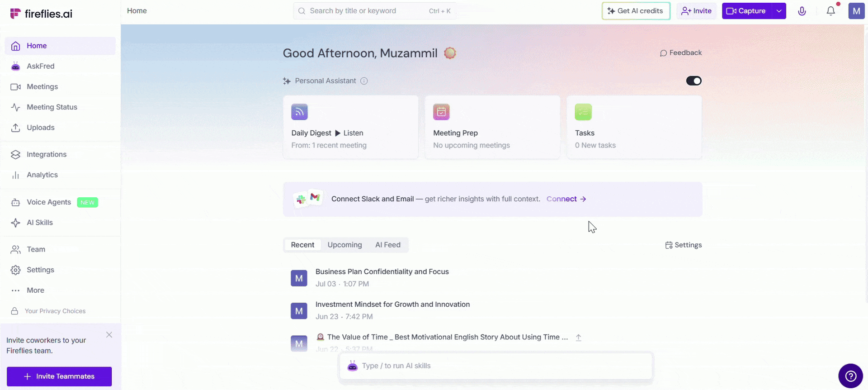Click Invite Teammates button
The height and width of the screenshot is (390, 868).
pos(59,376)
